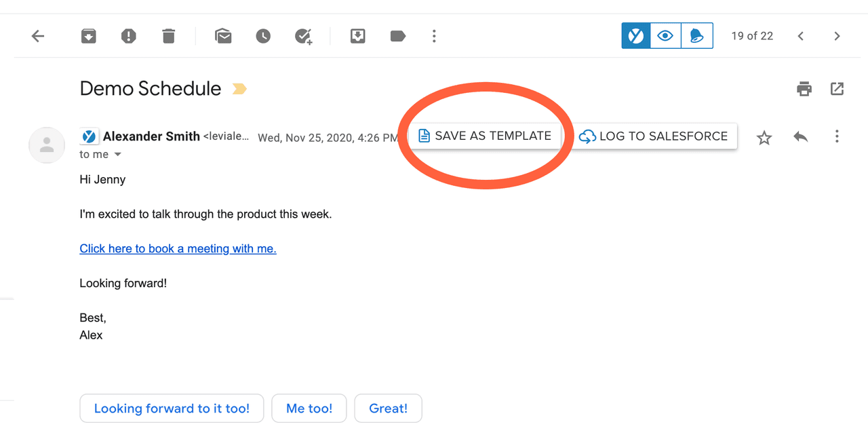
Task: Toggle Yesware notification bell
Action: point(696,35)
